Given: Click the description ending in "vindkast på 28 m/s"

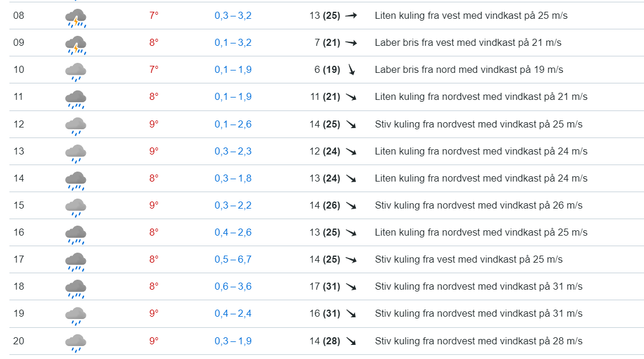Looking at the screenshot, I should point(479,341).
